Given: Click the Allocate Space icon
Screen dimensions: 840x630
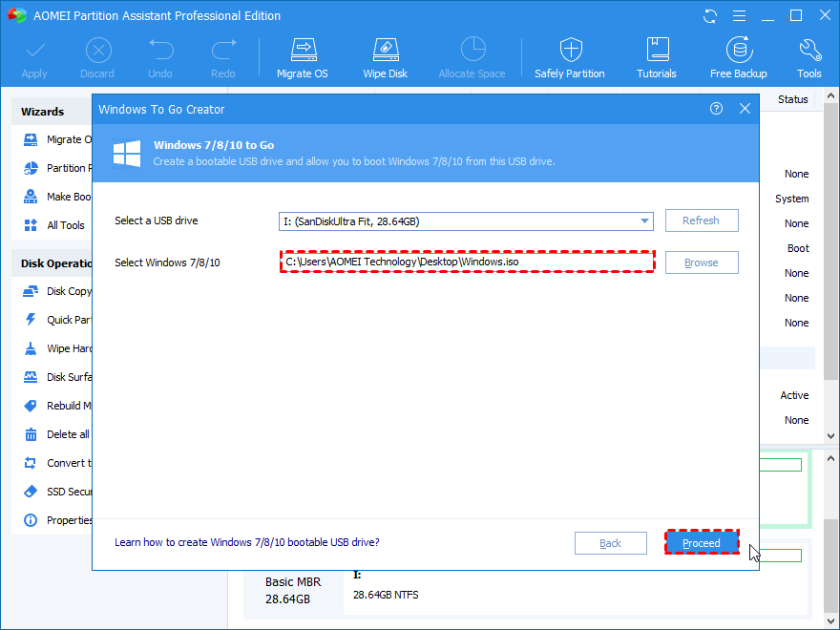Looking at the screenshot, I should click(472, 50).
